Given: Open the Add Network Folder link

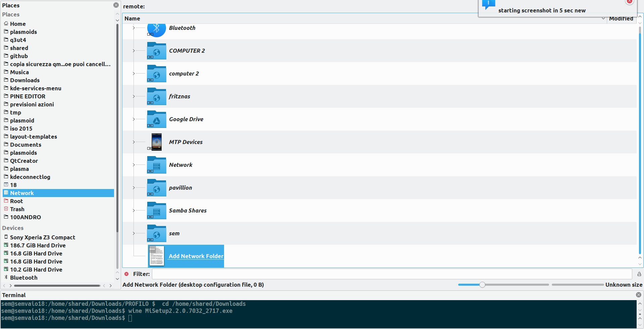Looking at the screenshot, I should tap(196, 256).
